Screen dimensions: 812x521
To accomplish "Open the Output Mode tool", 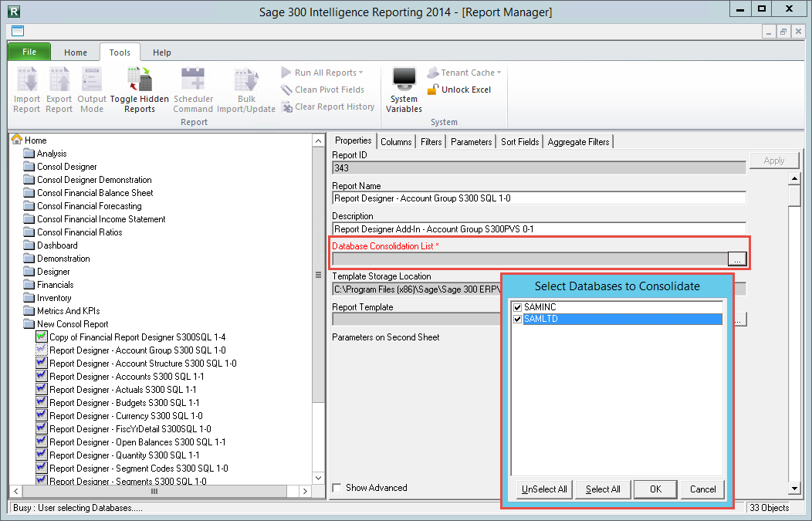I will click(x=92, y=90).
